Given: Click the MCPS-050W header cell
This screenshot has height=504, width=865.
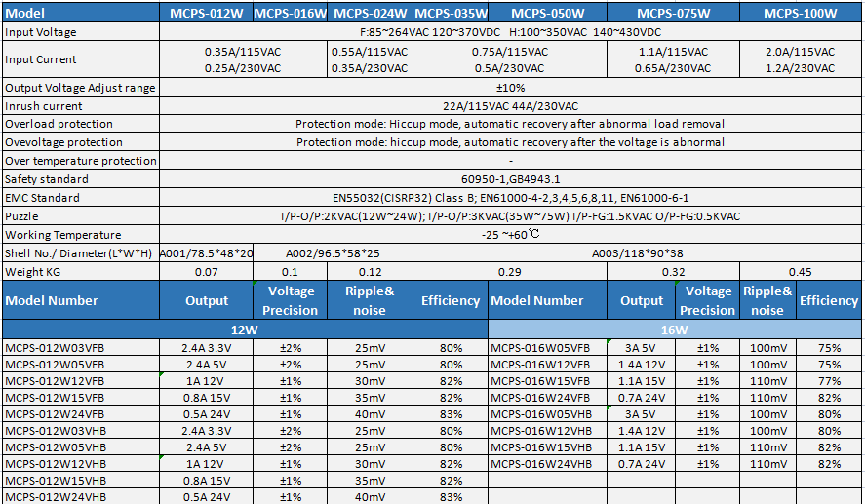Looking at the screenshot, I should [547, 14].
